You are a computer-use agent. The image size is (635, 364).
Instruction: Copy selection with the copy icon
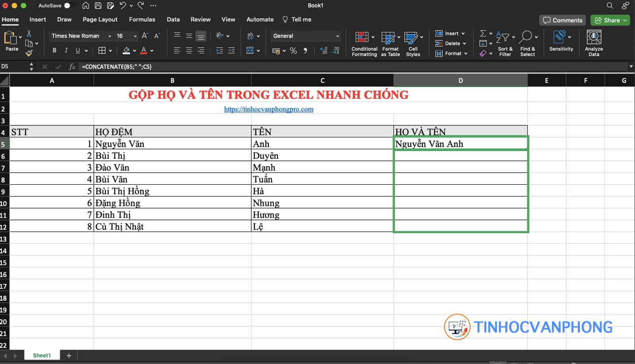click(29, 43)
